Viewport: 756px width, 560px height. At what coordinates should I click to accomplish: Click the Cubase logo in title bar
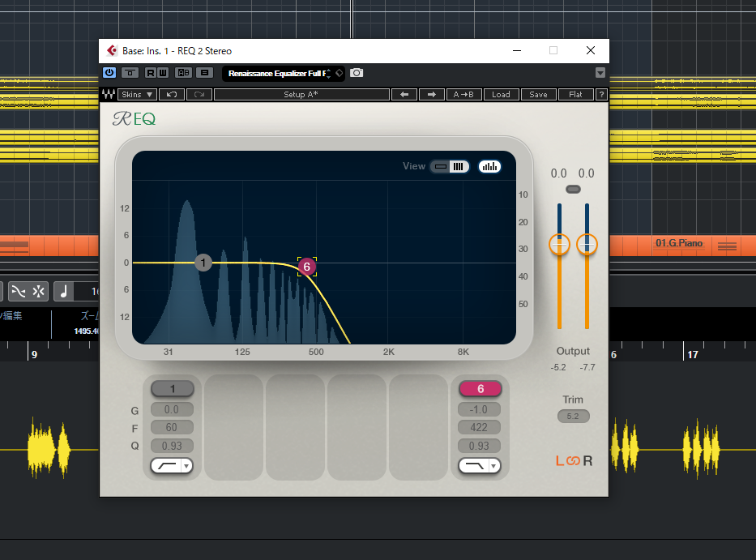click(x=113, y=50)
